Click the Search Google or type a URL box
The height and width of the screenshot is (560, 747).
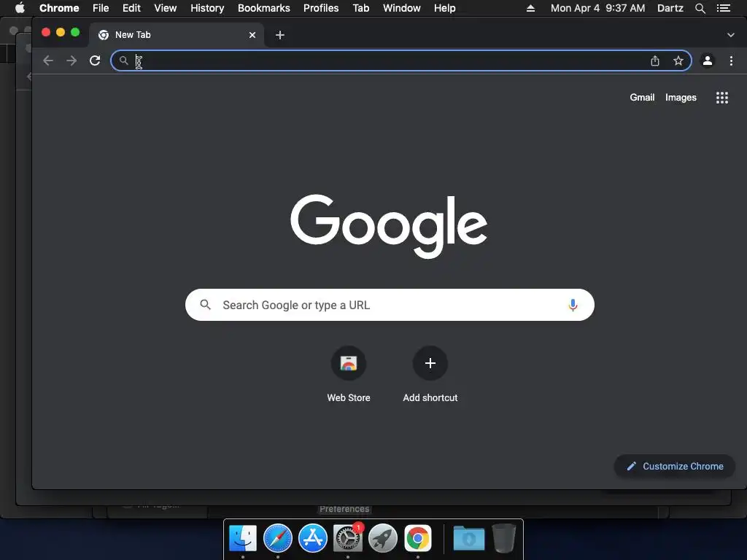click(390, 305)
